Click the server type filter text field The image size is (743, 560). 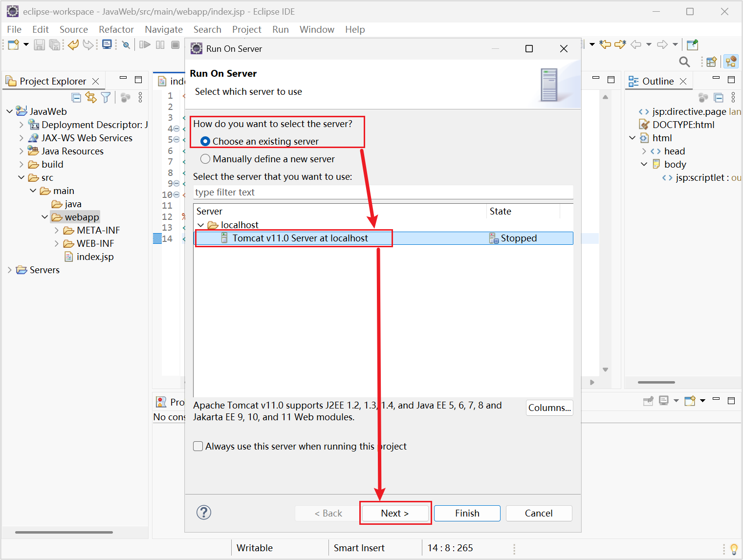coord(383,192)
